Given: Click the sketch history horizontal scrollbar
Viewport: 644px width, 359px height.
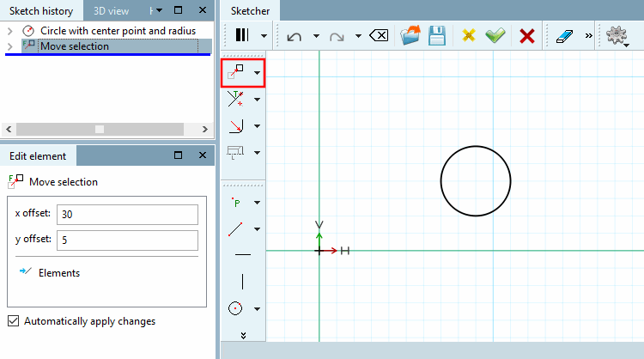Looking at the screenshot, I should [106, 129].
